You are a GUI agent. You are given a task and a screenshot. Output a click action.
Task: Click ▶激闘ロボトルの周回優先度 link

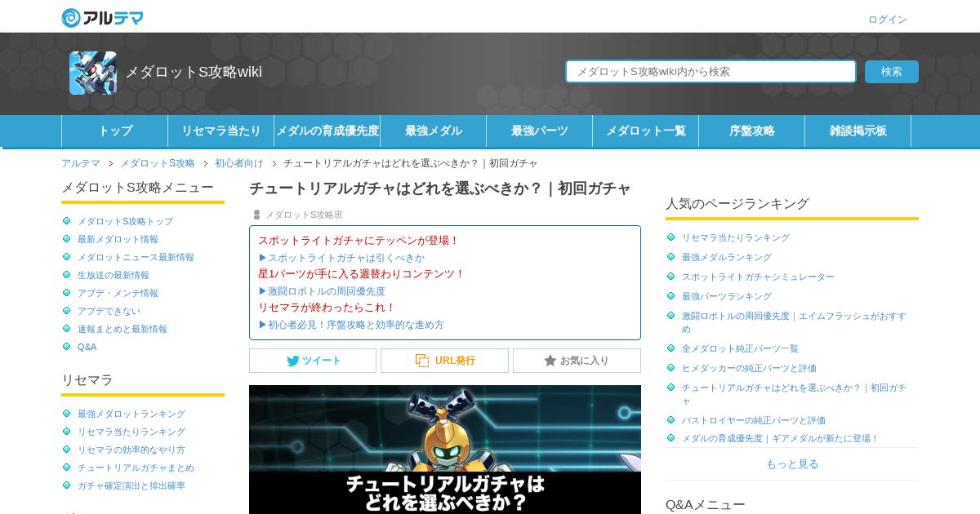click(x=322, y=291)
